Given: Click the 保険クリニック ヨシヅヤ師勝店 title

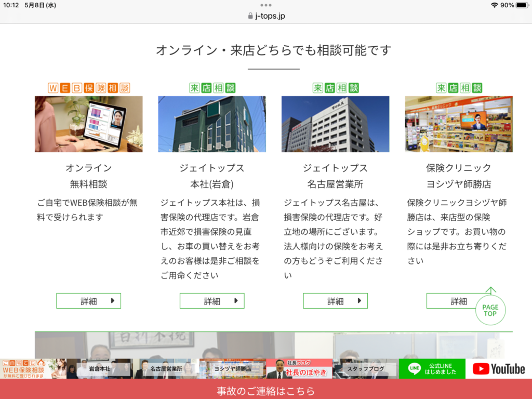Looking at the screenshot, I should tap(459, 176).
